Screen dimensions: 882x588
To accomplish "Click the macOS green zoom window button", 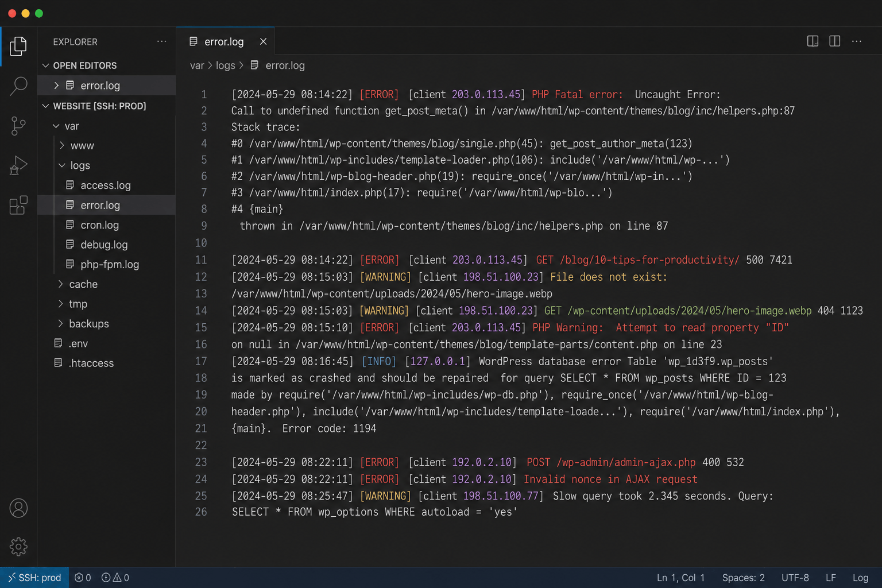I will click(39, 13).
